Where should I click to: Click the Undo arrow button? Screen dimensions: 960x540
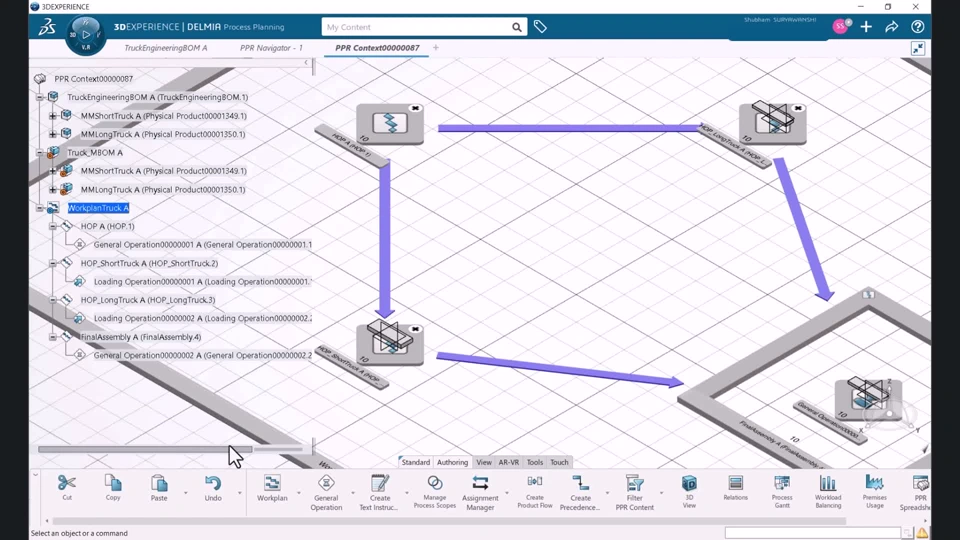212,483
